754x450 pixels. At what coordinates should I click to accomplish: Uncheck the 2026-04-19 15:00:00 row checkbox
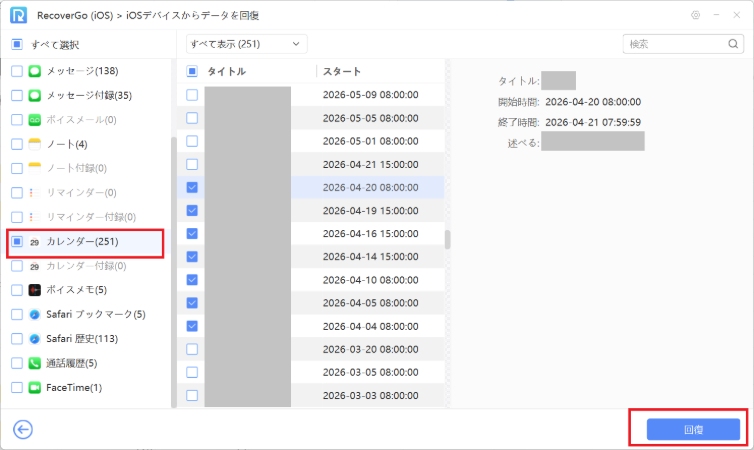click(x=192, y=210)
